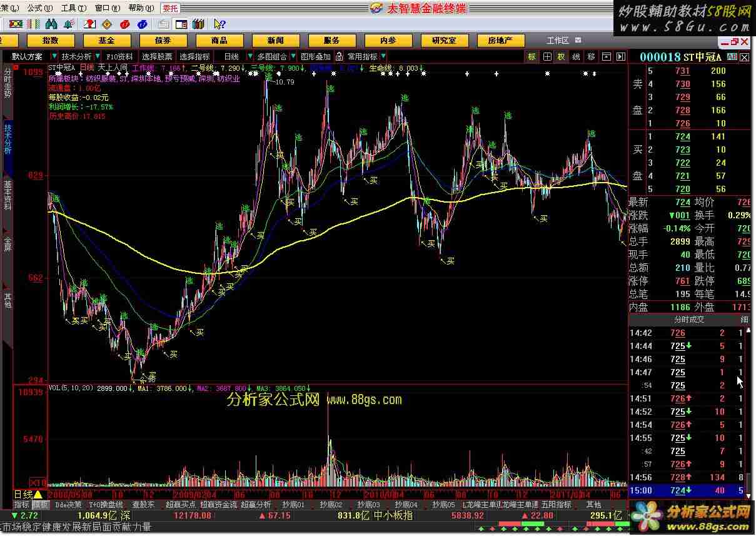
Task: Click the binoculars search icon in toolbar
Action: 51,24
